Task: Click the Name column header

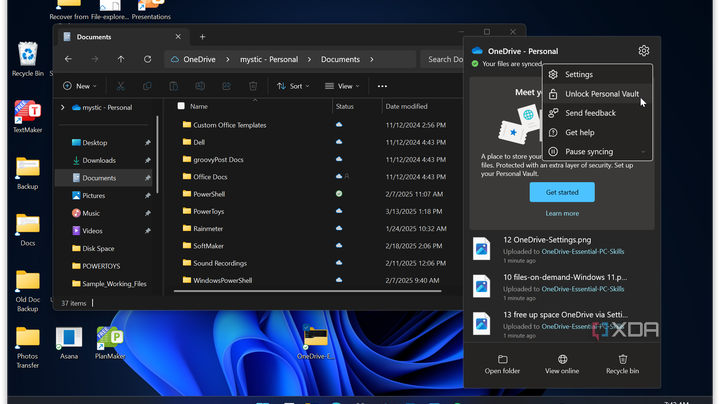Action: (x=199, y=107)
